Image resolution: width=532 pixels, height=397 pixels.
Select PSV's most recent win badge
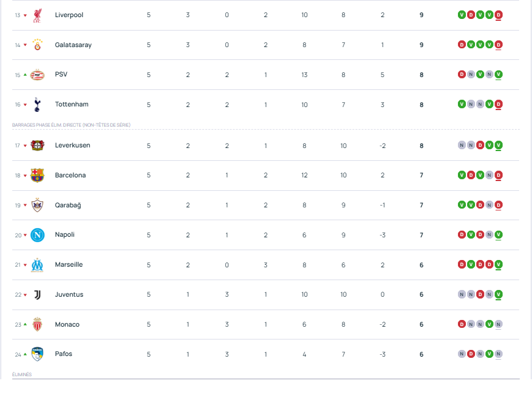[x=498, y=75]
